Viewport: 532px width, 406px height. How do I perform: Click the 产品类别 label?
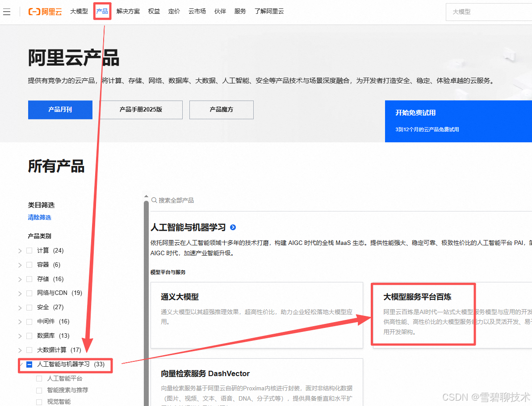point(39,236)
